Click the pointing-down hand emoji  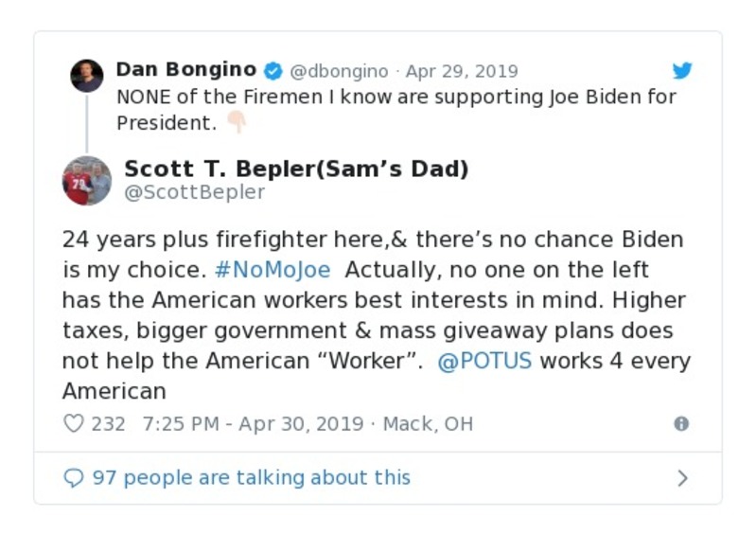pos(236,123)
